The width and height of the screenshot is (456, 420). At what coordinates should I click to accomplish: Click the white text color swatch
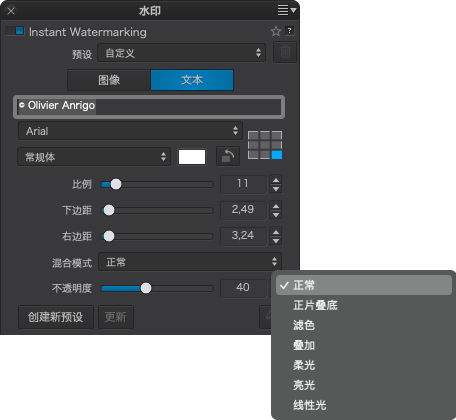(192, 157)
